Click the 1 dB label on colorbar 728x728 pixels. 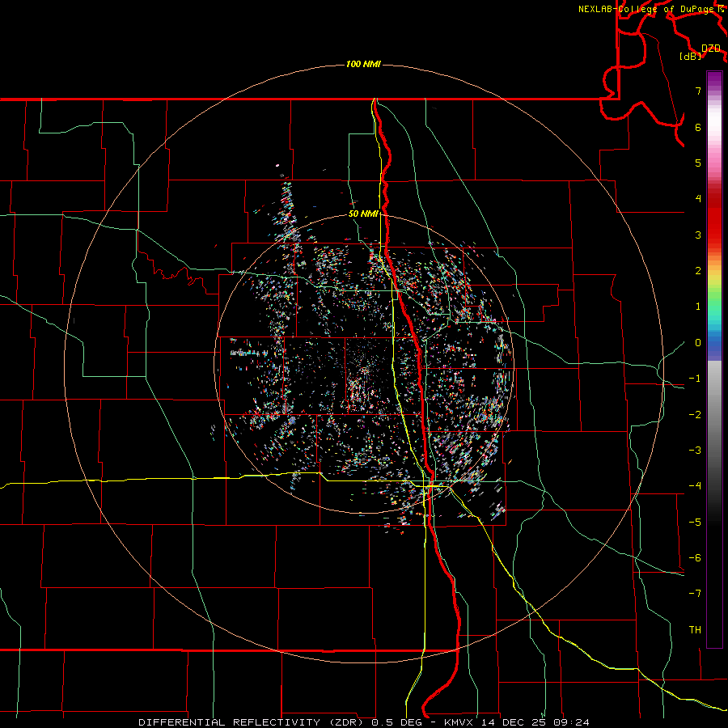[x=698, y=307]
